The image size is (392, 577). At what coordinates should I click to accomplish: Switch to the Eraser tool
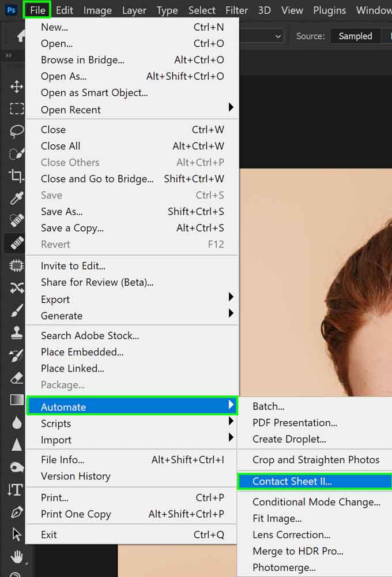[16, 378]
